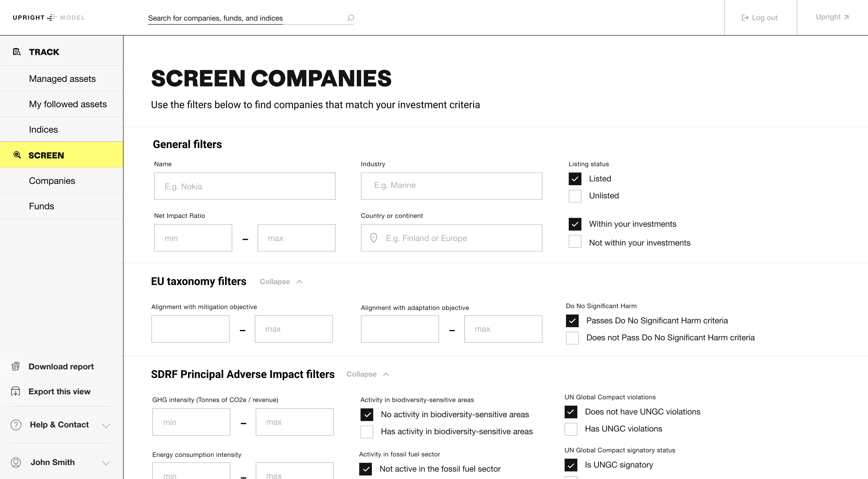Check Has UNGC violations box
Viewport: 868px width, 479px height.
[571, 429]
